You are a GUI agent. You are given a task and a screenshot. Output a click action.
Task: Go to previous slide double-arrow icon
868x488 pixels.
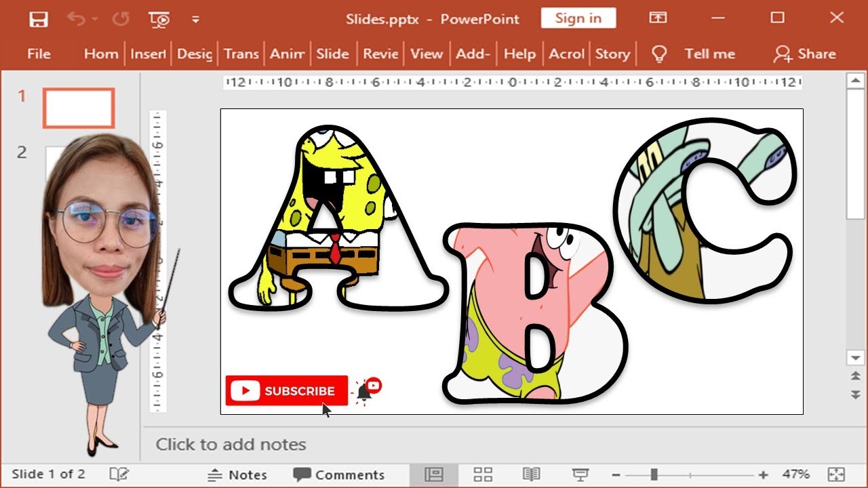click(855, 376)
